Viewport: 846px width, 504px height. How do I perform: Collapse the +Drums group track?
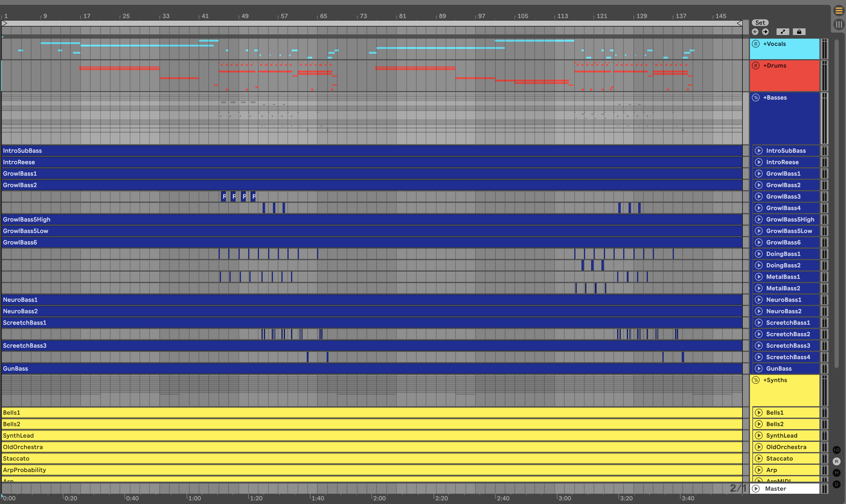[x=756, y=65]
